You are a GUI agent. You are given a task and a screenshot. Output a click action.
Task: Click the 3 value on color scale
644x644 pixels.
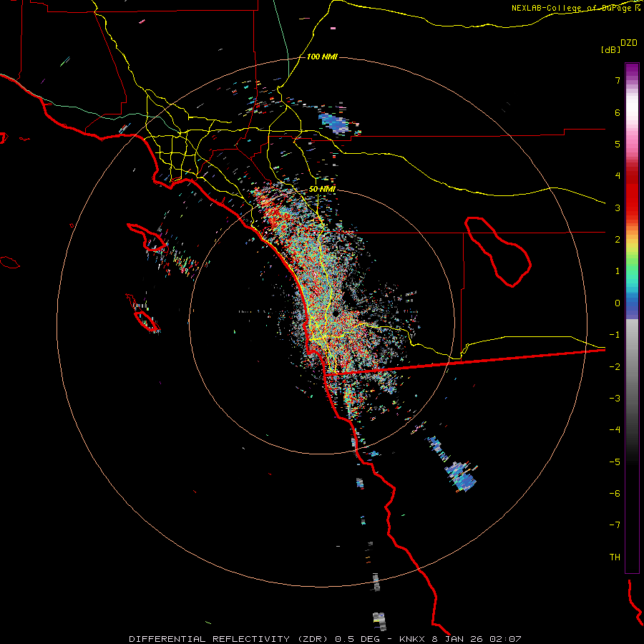[618, 208]
